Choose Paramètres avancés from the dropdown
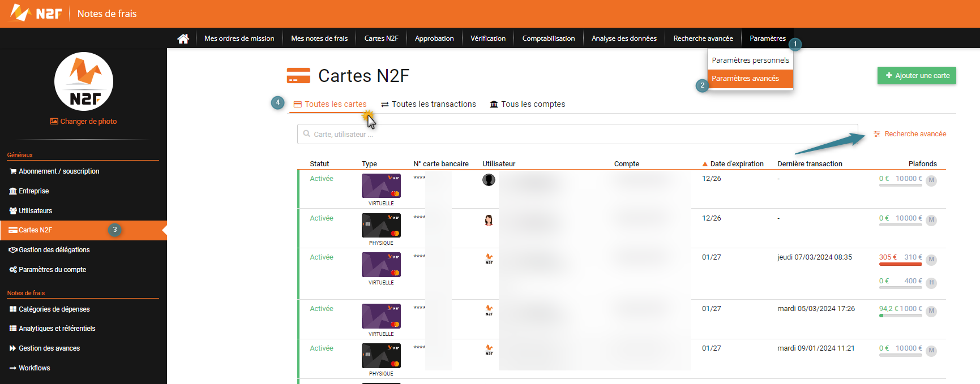Image resolution: width=980 pixels, height=384 pixels. 750,79
